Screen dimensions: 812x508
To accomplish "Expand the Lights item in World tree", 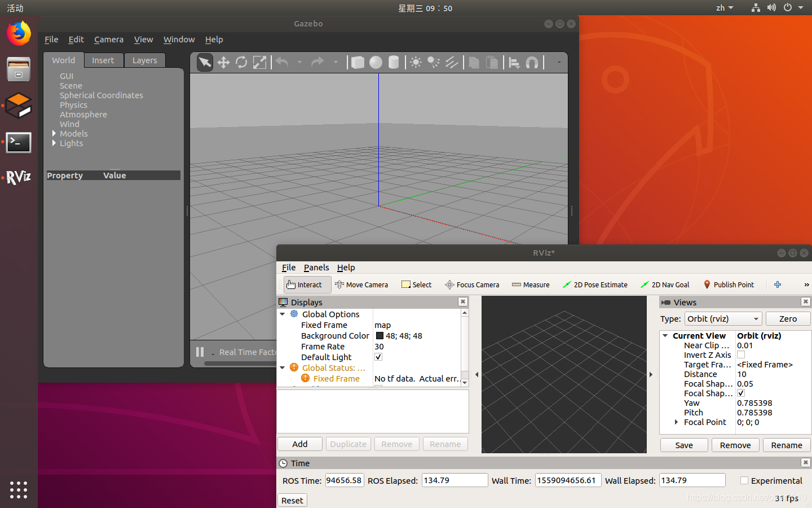I will [54, 143].
